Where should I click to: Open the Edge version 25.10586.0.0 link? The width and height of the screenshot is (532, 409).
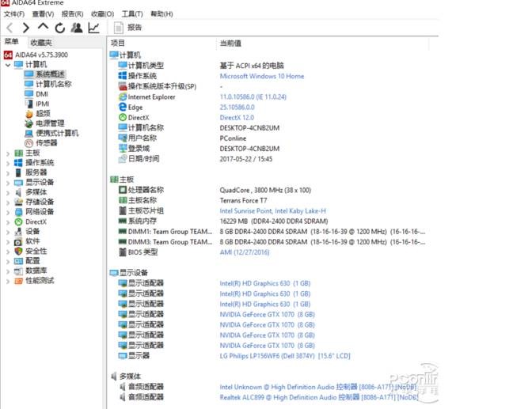(x=237, y=108)
